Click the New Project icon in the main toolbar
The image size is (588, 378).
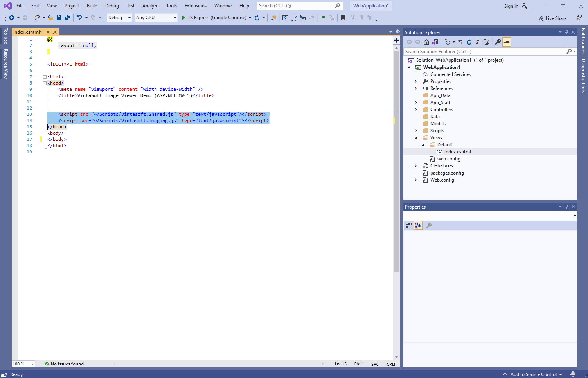tap(37, 18)
